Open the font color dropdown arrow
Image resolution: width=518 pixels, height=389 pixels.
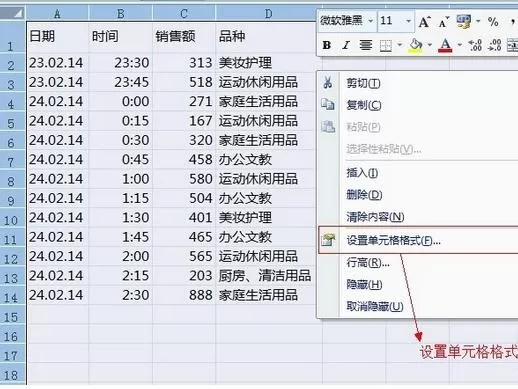point(460,45)
